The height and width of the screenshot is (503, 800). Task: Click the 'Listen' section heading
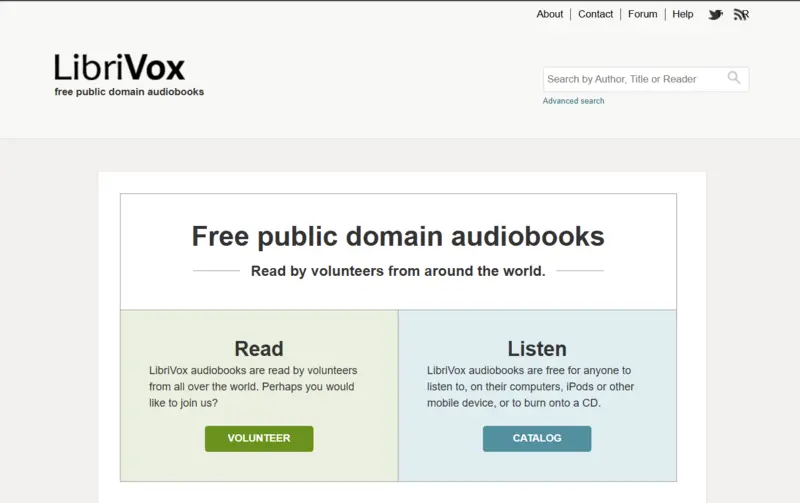coord(537,348)
